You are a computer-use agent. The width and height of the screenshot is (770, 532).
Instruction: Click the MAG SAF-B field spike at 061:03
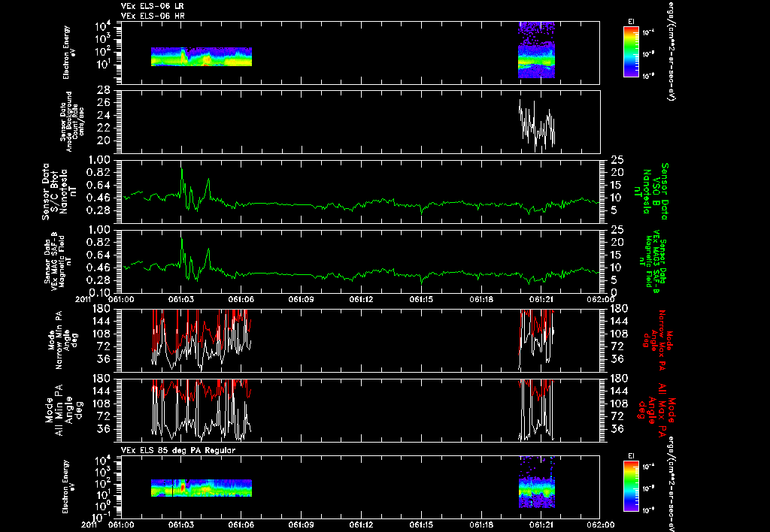coord(182,251)
